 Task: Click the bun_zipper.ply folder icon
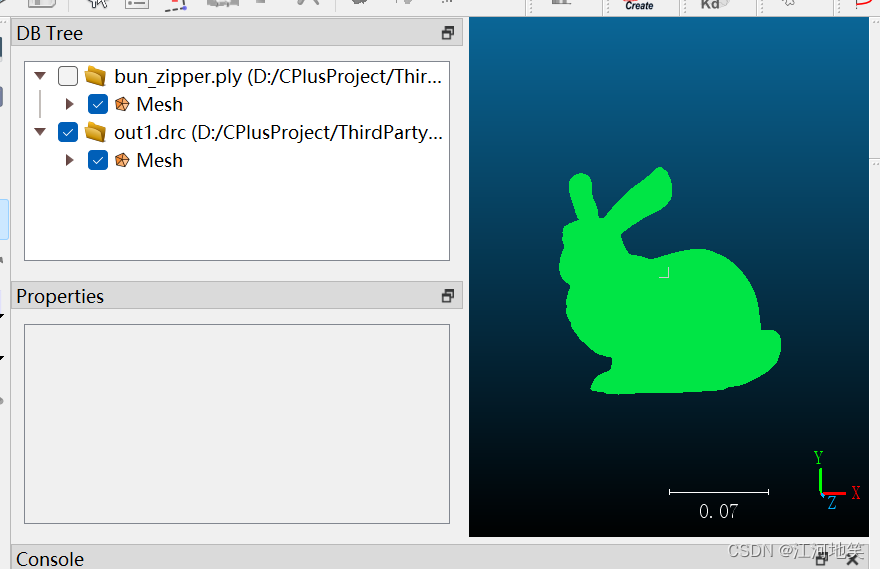coord(96,76)
